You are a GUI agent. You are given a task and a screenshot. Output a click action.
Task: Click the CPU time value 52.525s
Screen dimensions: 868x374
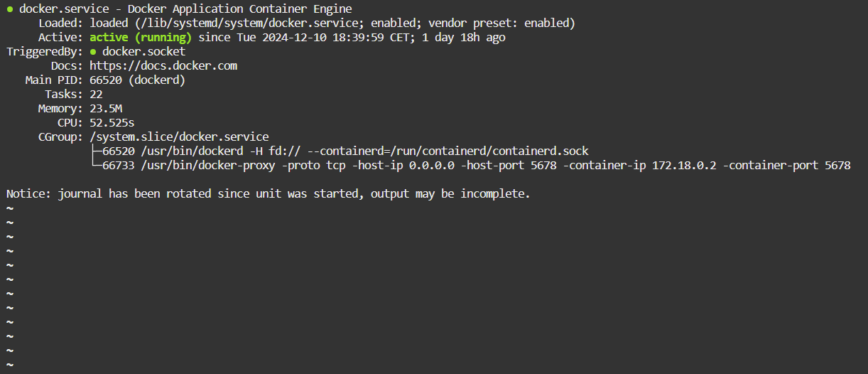point(112,123)
